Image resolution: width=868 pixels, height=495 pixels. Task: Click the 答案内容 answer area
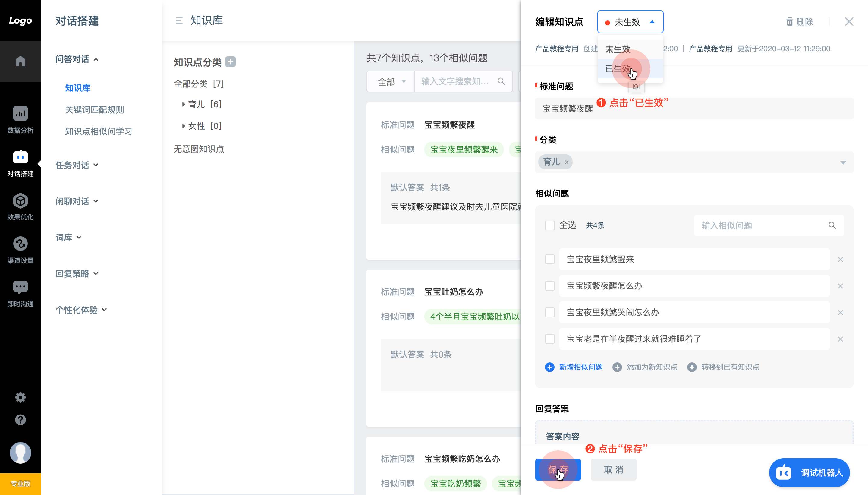pos(694,432)
